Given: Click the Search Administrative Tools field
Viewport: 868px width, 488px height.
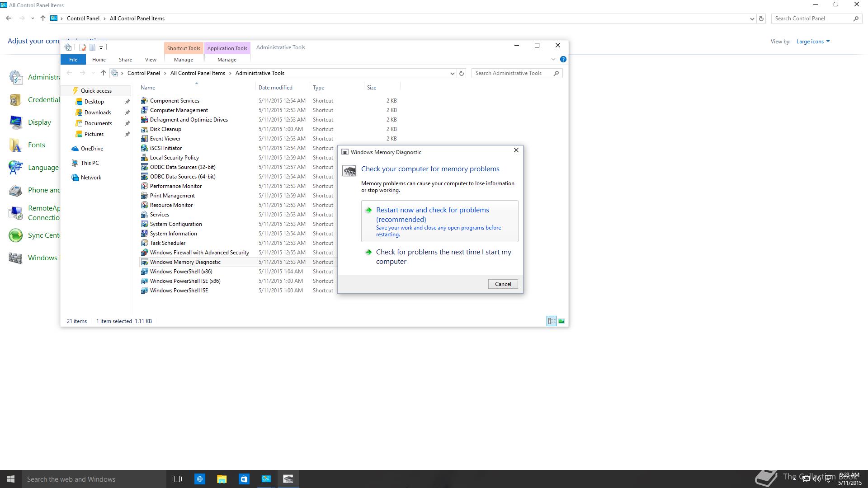Looking at the screenshot, I should point(517,73).
